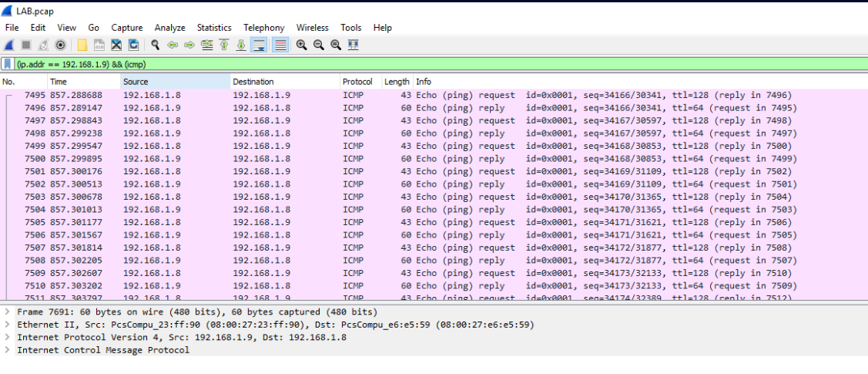Click the open capture file folder icon
The height and width of the screenshot is (374, 868).
point(82,45)
